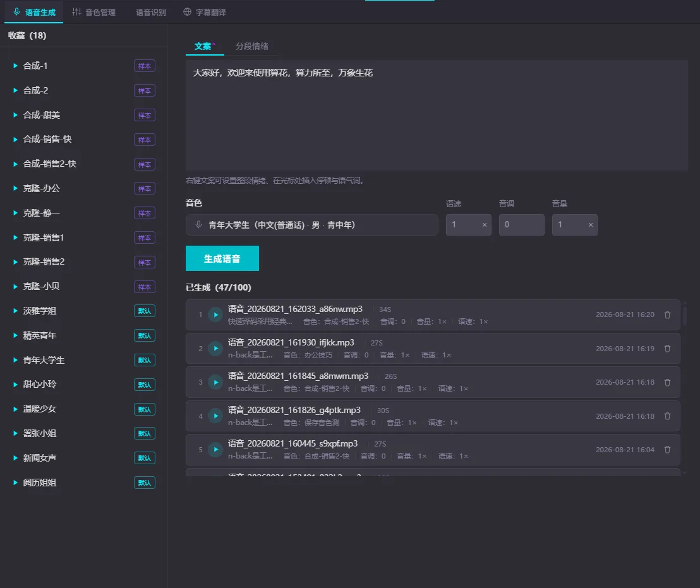Switch to the 音色管理 tab
The width and height of the screenshot is (700, 588).
click(x=94, y=12)
